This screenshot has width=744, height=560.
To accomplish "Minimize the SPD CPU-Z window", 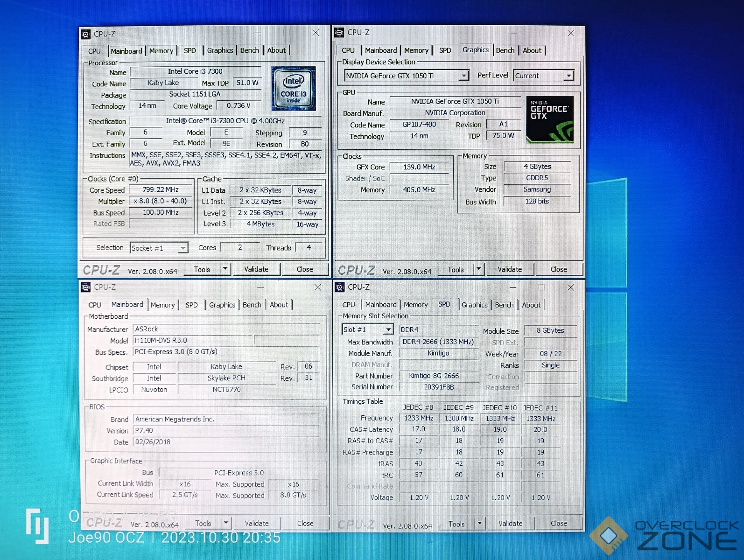I will [512, 287].
